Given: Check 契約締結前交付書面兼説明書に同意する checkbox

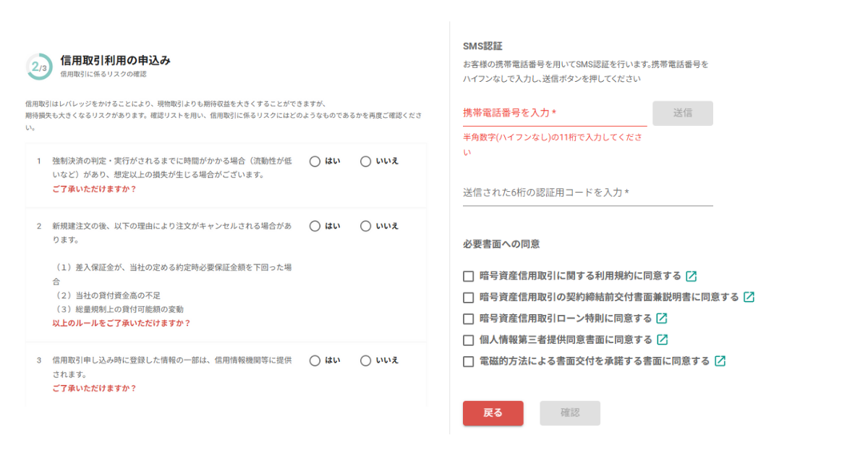Looking at the screenshot, I should [469, 297].
